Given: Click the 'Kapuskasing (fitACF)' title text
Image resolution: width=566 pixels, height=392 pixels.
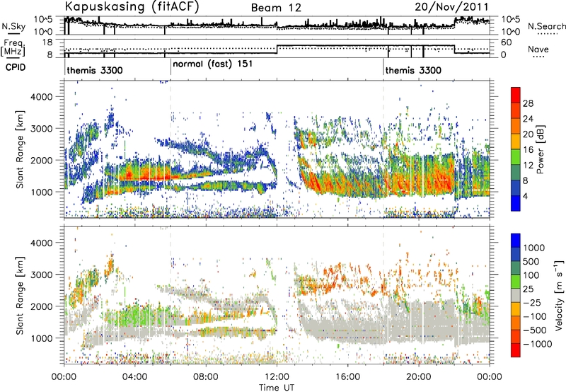Looking at the screenshot, I should click(x=132, y=7).
